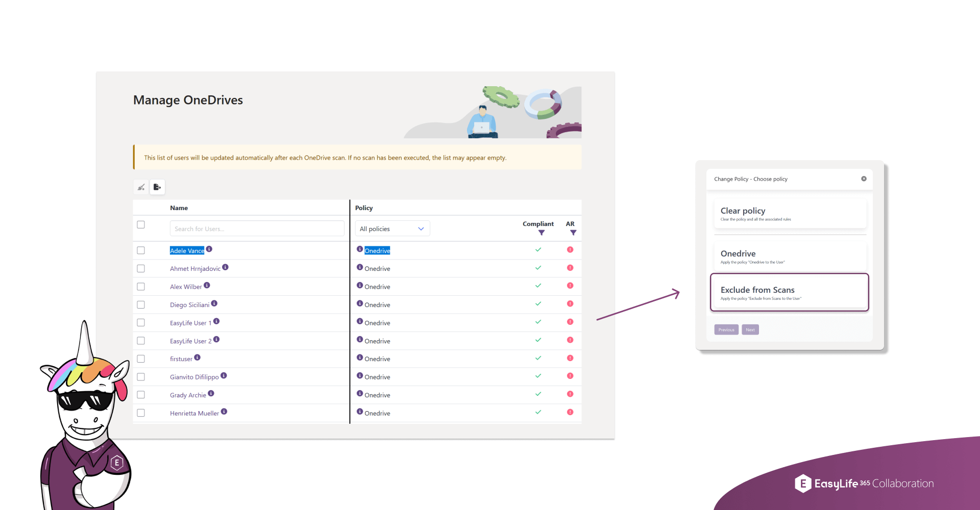The width and height of the screenshot is (980, 510).
Task: Open the All policies dropdown
Action: 392,228
